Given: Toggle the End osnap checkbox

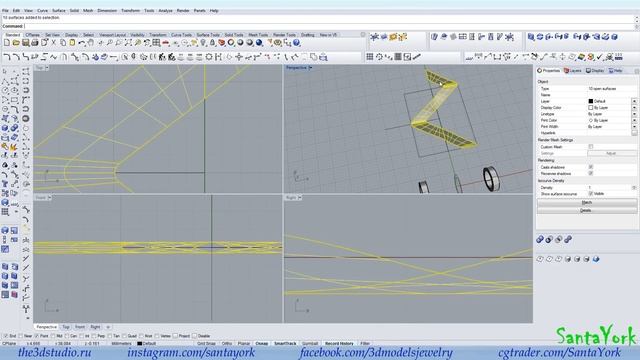Looking at the screenshot, I should point(5,336).
